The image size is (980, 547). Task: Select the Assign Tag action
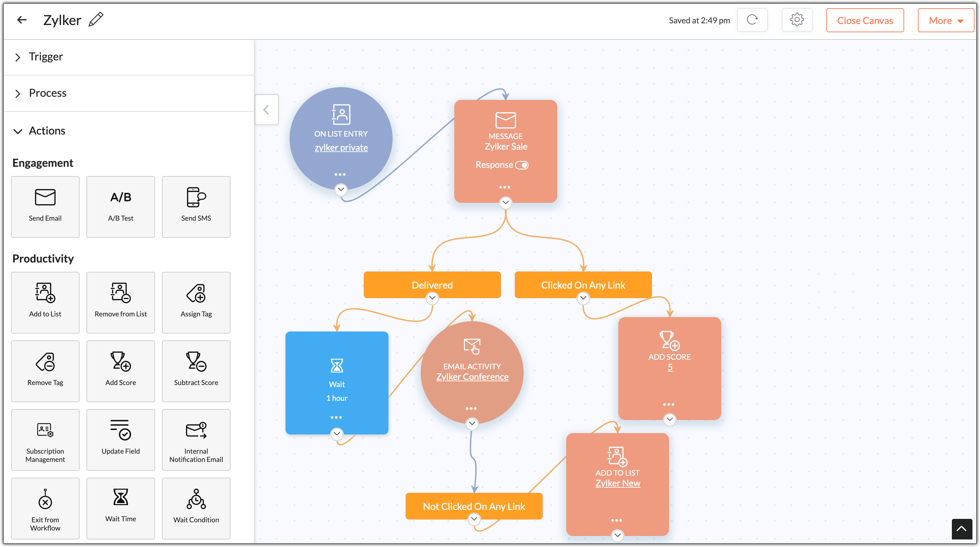point(196,302)
